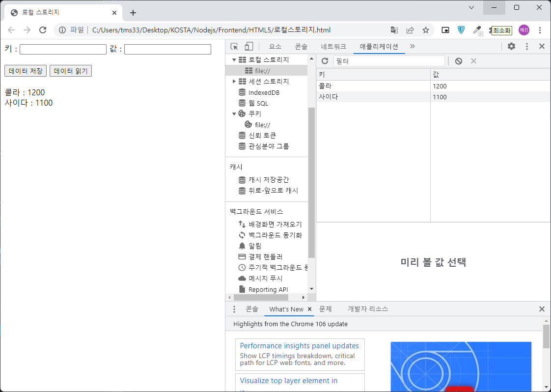Viewport: 551px width, 392px height.
Task: Close the bottom drawer panel
Action: (x=542, y=308)
